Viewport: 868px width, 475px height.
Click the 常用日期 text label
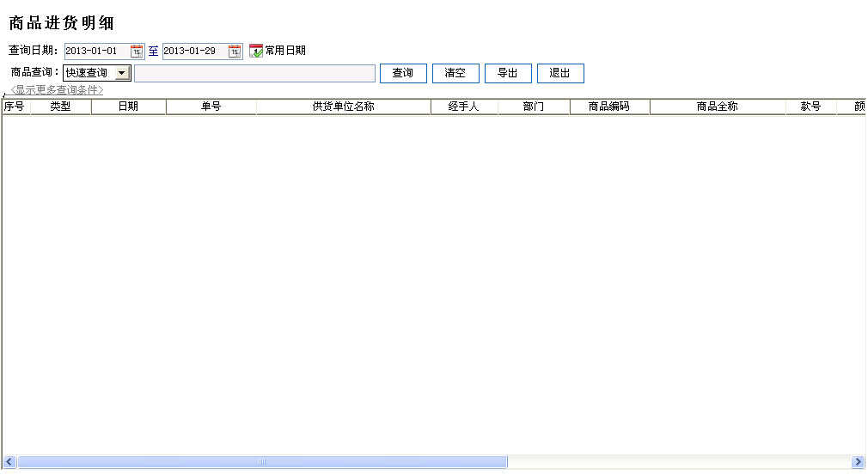(285, 51)
